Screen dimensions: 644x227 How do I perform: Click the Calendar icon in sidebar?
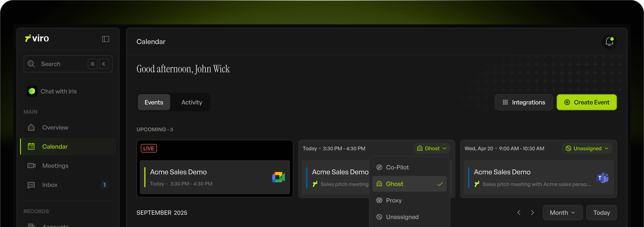click(x=31, y=146)
